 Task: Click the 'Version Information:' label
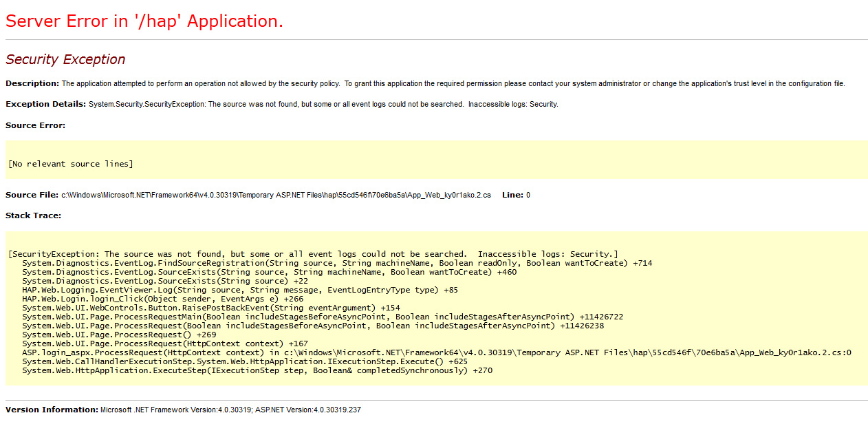tap(50, 409)
